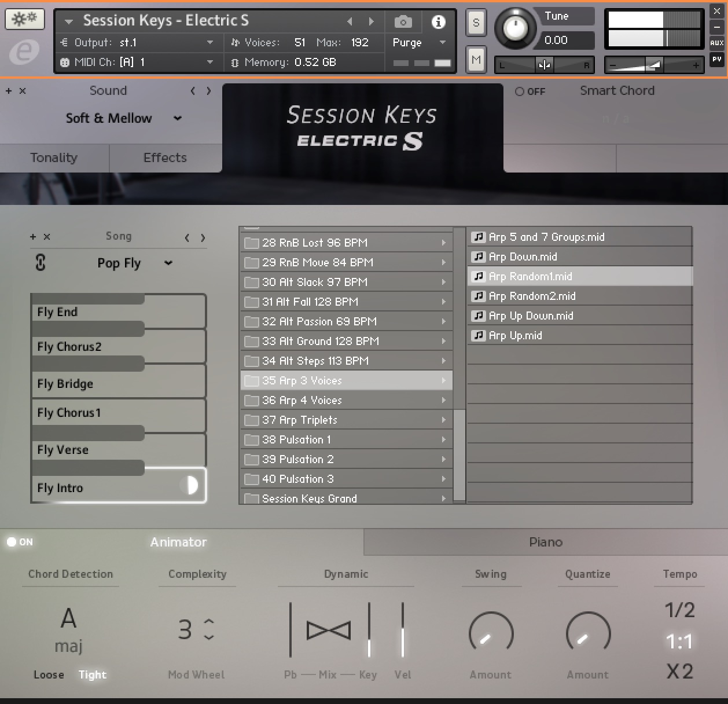Screen dimensions: 728x704
Task: Set Chord Detection to Loose
Action: pos(49,674)
